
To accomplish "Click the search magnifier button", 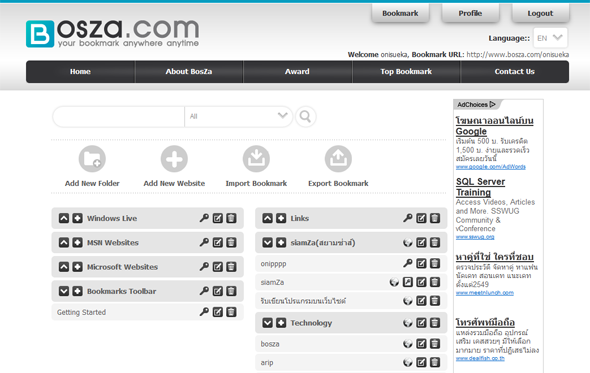I will click(x=306, y=117).
